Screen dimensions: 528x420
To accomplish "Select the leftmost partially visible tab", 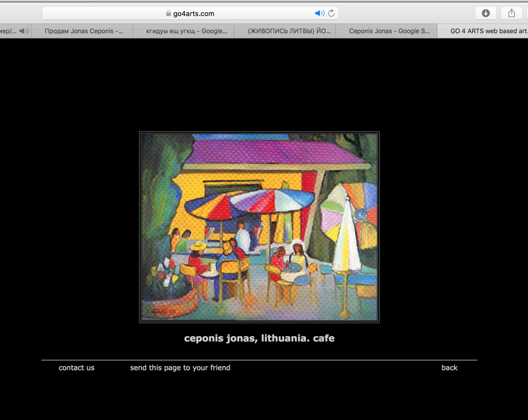I will click(x=9, y=31).
